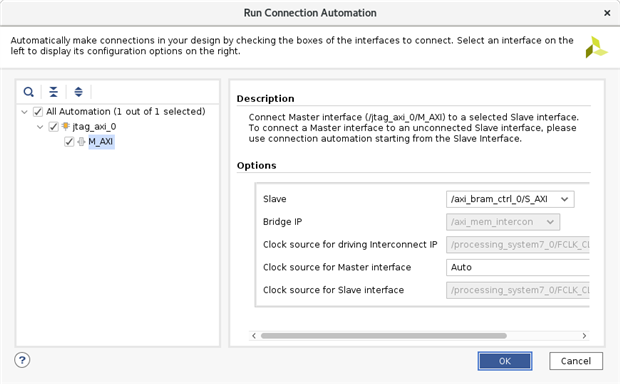The height and width of the screenshot is (384, 620).
Task: Click the Description heading text
Action: (x=265, y=99)
